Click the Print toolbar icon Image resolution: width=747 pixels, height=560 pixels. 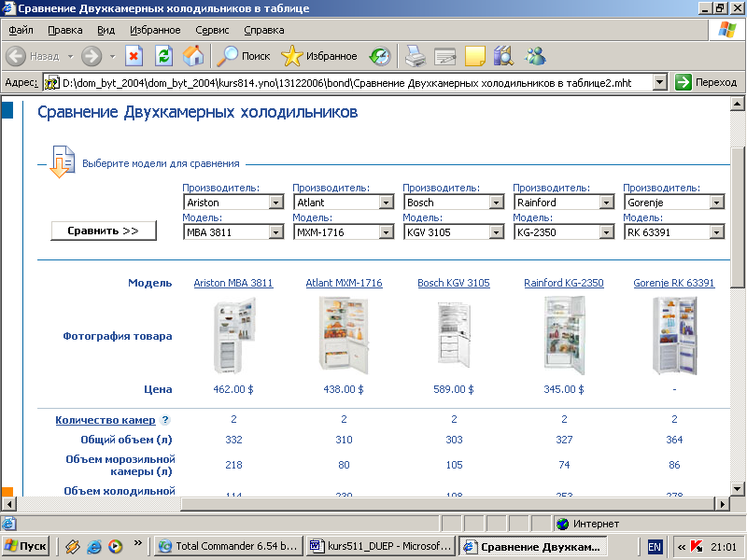(x=416, y=56)
